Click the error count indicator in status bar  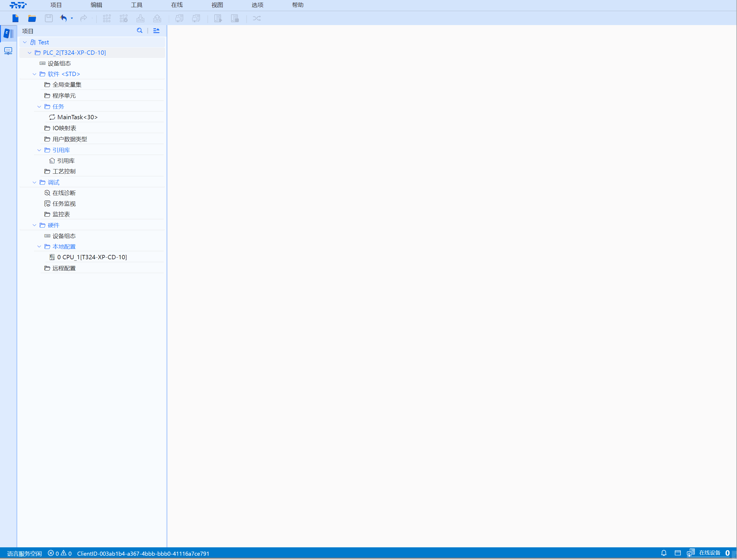(x=53, y=553)
